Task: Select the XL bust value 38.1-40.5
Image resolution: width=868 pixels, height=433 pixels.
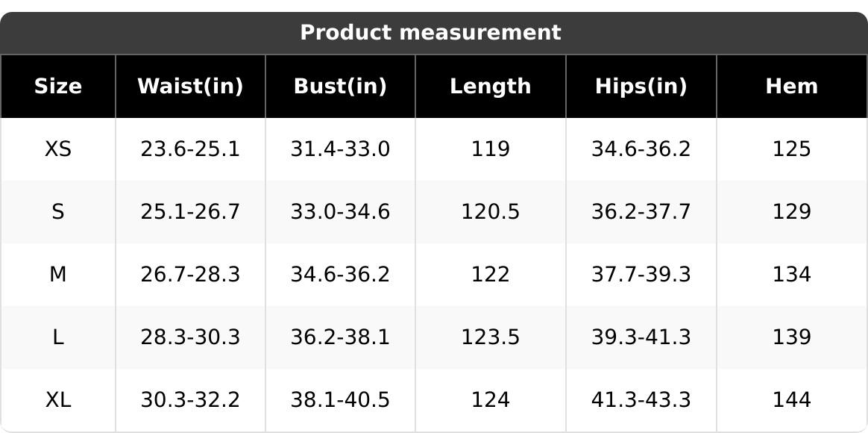Action: (x=340, y=400)
